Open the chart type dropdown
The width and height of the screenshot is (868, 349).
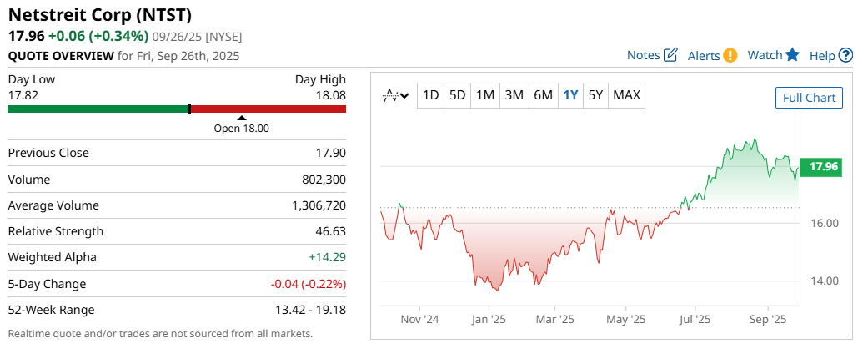(x=394, y=95)
